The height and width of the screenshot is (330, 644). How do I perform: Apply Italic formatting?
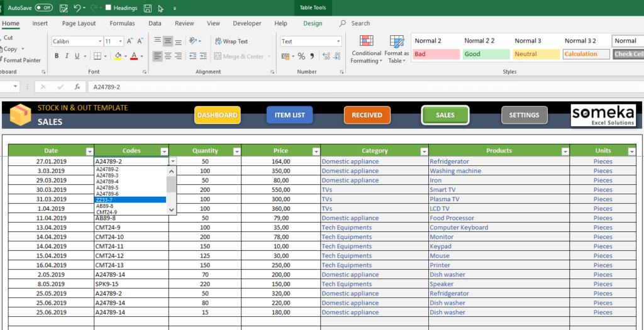pos(67,56)
